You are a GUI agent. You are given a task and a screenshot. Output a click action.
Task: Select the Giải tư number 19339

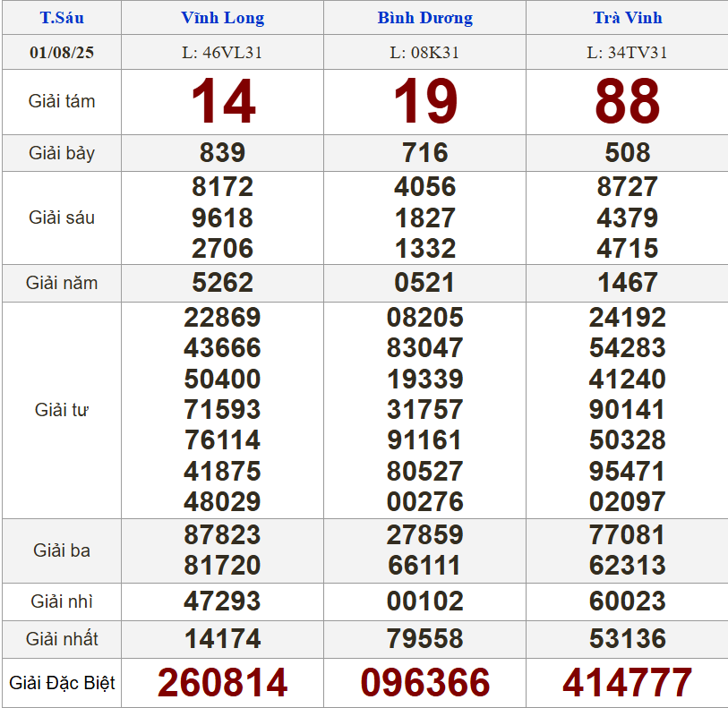(x=424, y=379)
